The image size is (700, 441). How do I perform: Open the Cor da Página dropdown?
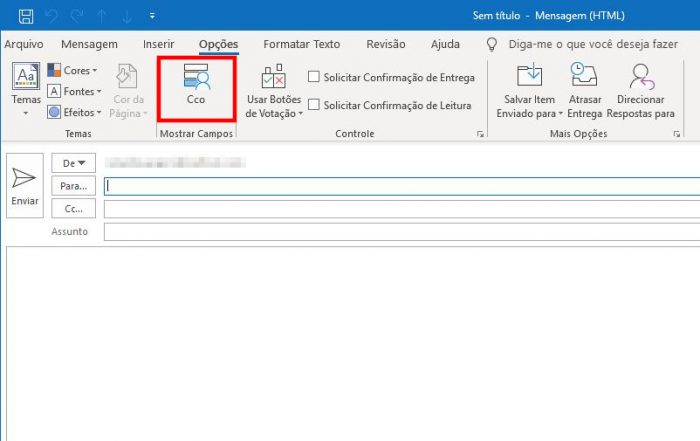128,92
